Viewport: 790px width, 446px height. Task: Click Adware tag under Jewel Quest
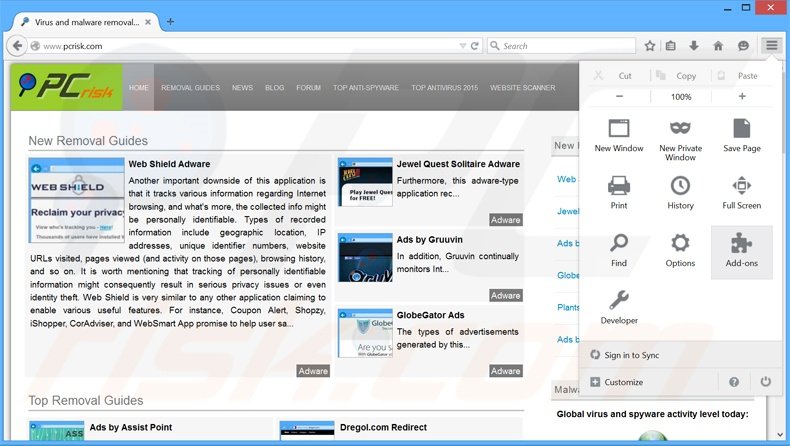505,220
